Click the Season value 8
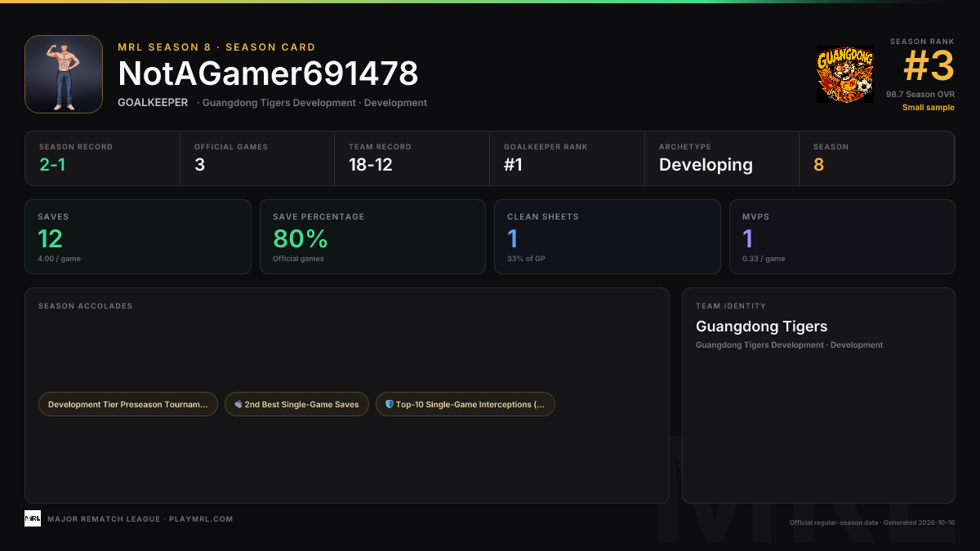This screenshot has height=551, width=980. 818,165
